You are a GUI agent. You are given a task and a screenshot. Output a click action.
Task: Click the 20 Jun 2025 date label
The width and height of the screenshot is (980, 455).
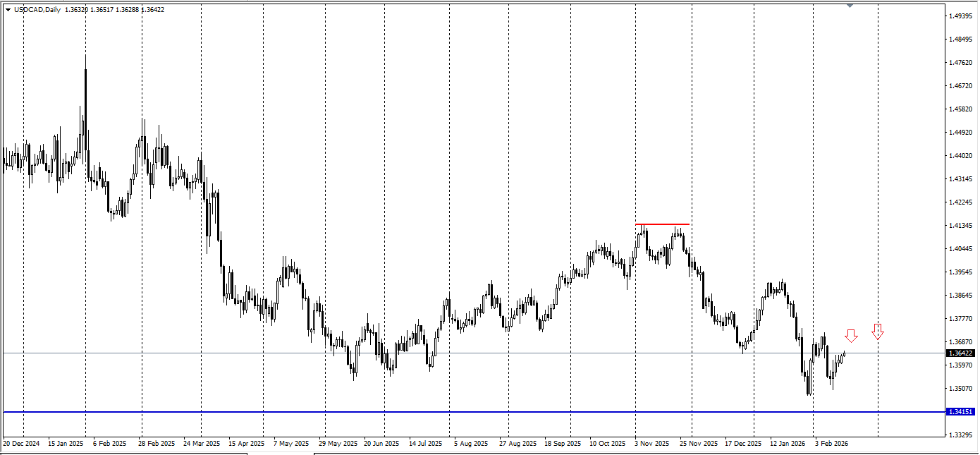pos(381,444)
